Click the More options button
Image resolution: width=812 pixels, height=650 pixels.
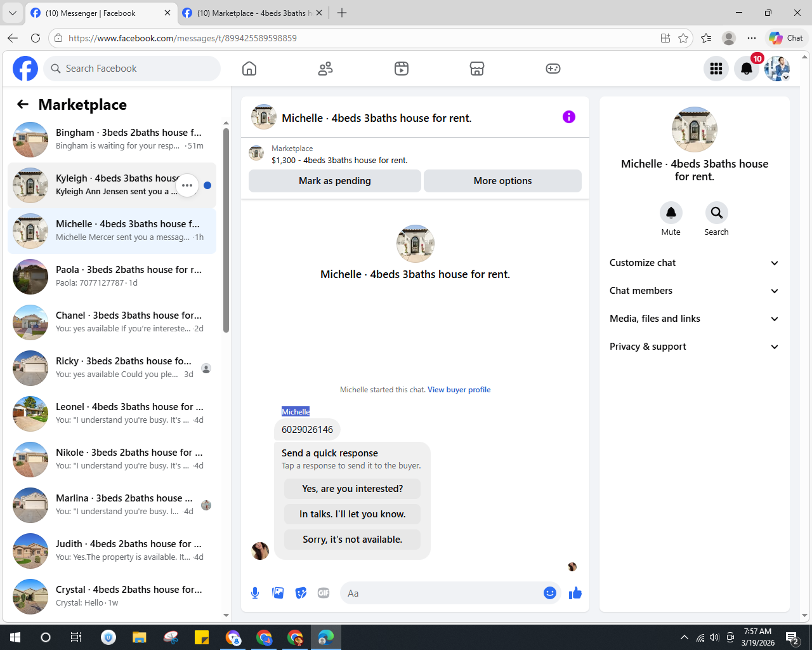[x=502, y=181]
